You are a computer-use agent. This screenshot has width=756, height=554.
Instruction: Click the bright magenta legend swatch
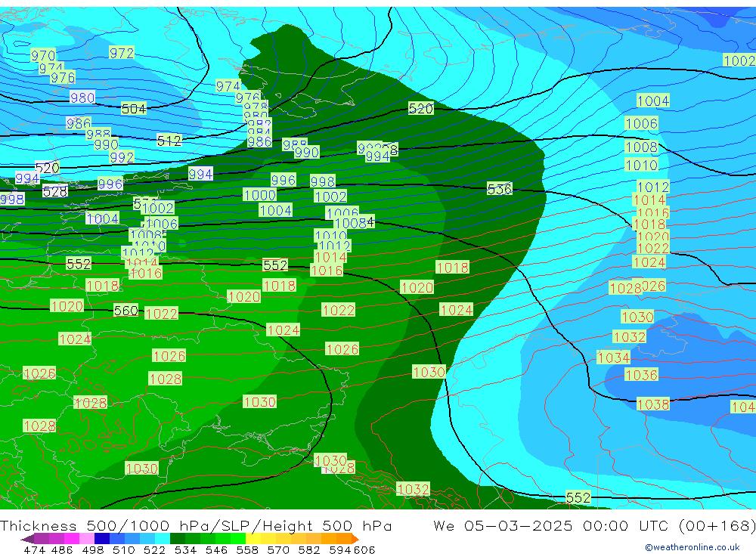click(71, 539)
